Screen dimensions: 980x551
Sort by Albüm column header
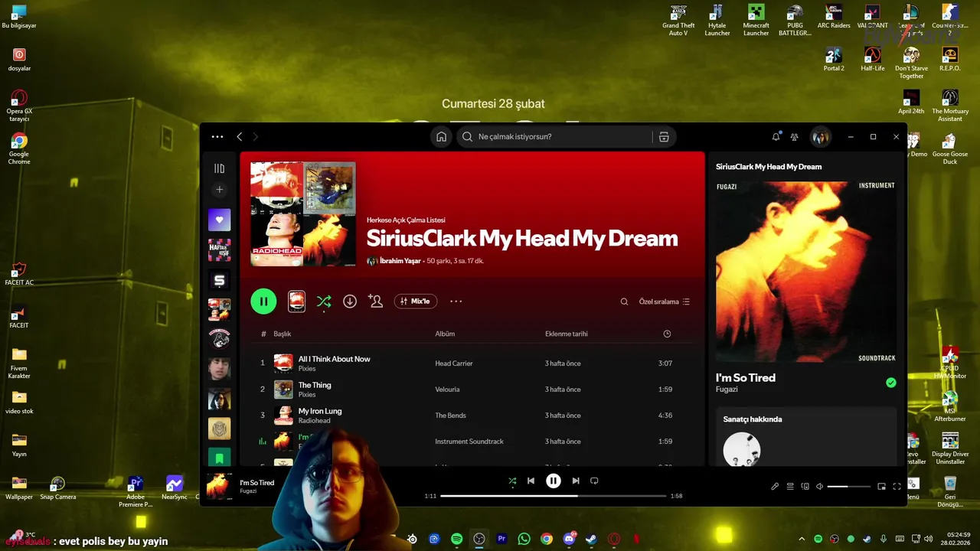click(445, 334)
